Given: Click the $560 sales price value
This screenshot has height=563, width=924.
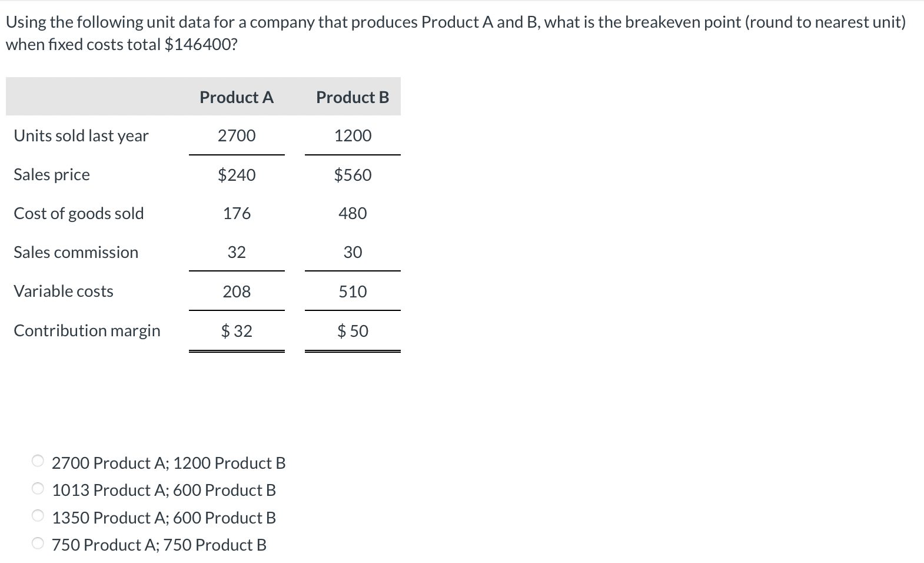Looking at the screenshot, I should click(352, 174).
